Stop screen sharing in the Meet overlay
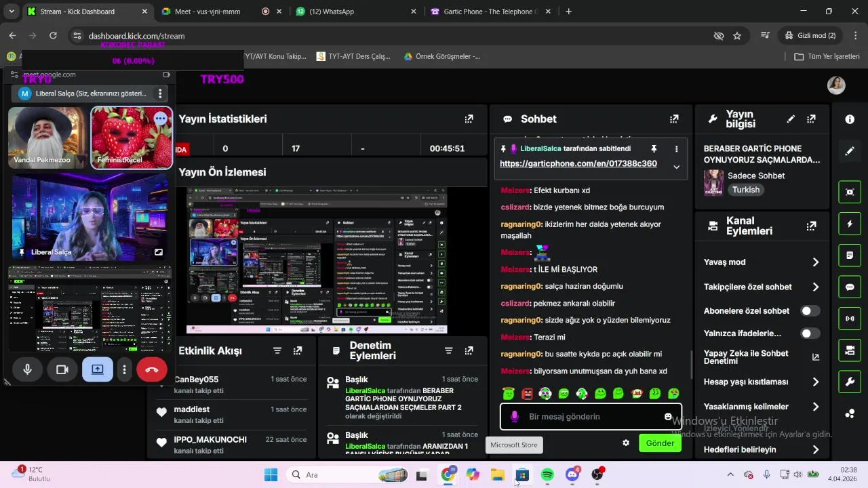This screenshot has width=868, height=488. (98, 369)
